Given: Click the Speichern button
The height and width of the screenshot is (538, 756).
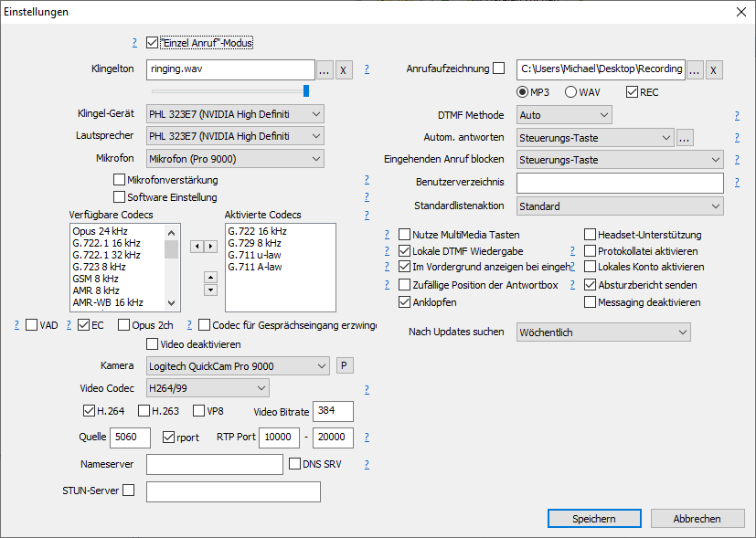Looking at the screenshot, I should click(594, 518).
